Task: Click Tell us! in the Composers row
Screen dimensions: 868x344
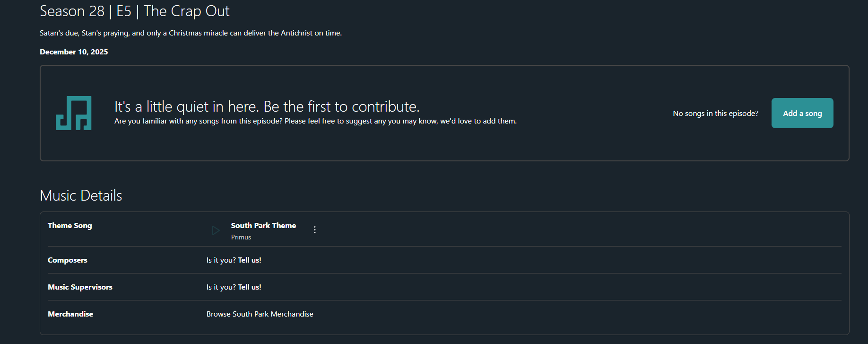Action: tap(250, 260)
